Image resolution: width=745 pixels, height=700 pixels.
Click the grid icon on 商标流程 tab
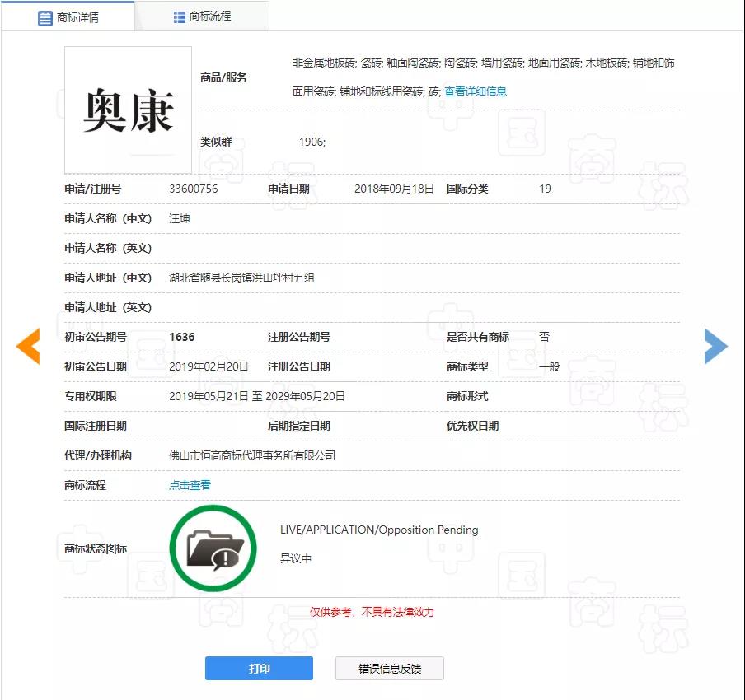pos(180,16)
